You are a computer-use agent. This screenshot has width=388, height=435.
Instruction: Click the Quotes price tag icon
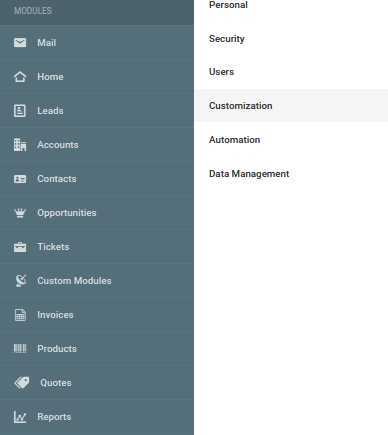pyautogui.click(x=22, y=383)
